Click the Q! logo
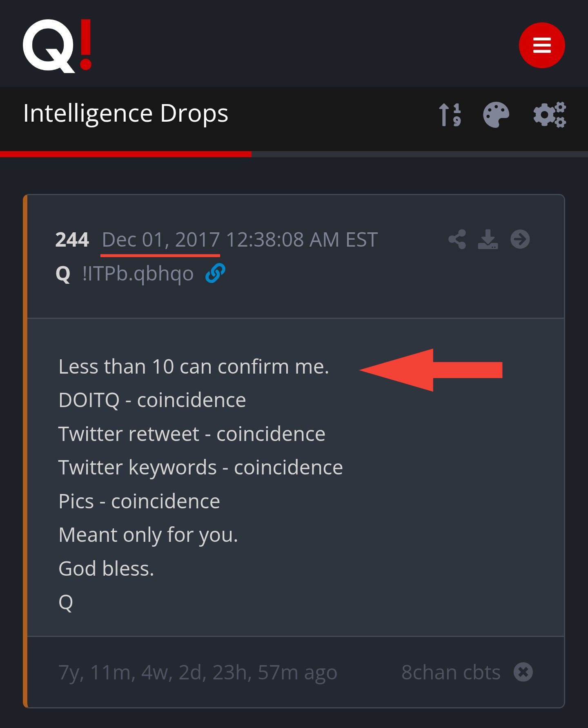 57,45
